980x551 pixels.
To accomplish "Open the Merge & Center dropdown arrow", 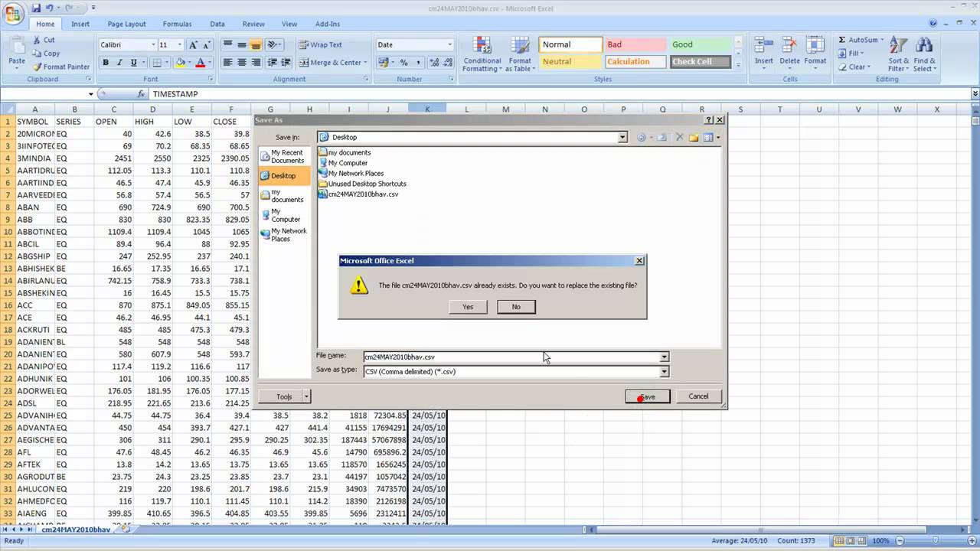I will click(x=366, y=63).
